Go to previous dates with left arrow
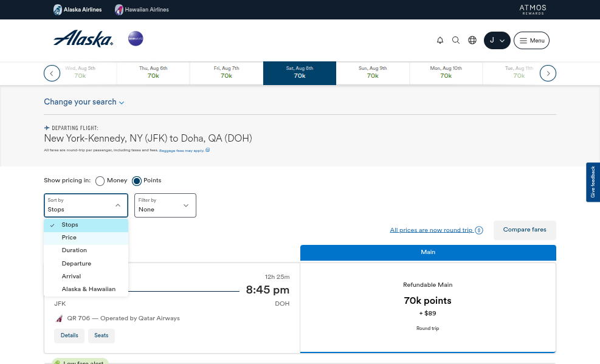This screenshot has width=600, height=364. coord(52,73)
